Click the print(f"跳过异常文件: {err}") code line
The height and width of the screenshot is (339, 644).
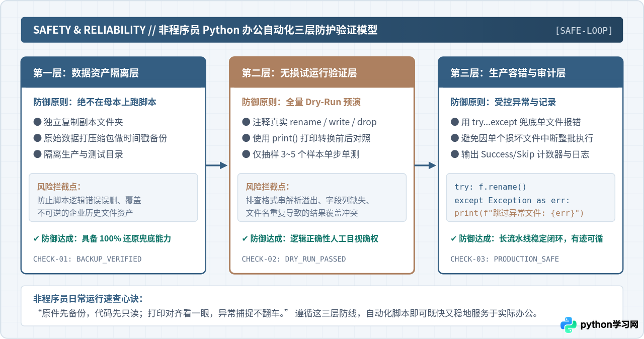[519, 213]
